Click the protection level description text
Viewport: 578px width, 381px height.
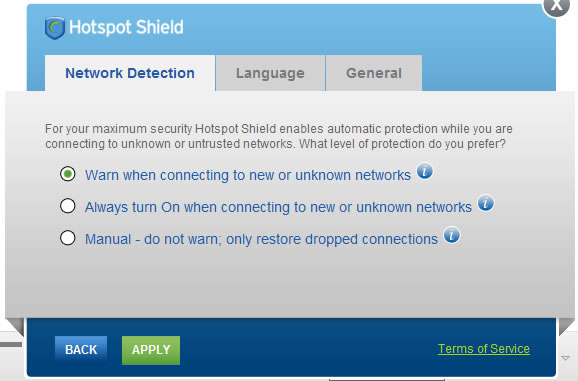point(279,136)
